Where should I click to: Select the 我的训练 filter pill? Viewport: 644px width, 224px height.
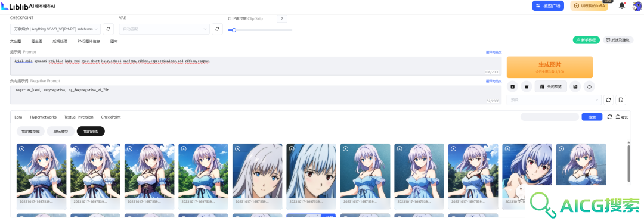click(x=91, y=131)
